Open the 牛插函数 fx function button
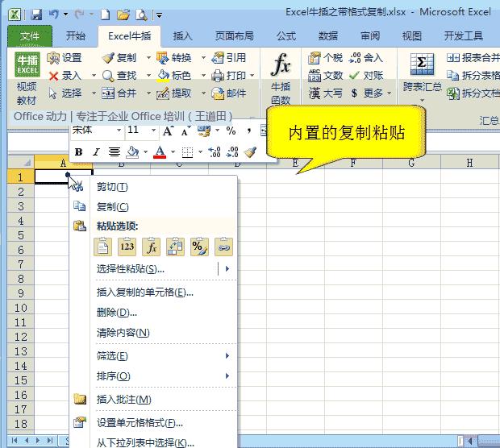This screenshot has width=500, height=448. 281,78
